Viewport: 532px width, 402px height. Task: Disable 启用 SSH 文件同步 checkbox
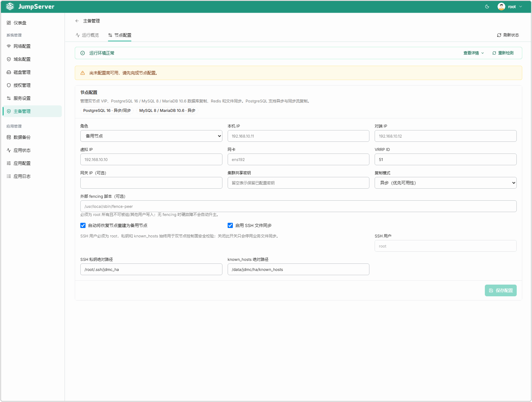pyautogui.click(x=230, y=225)
